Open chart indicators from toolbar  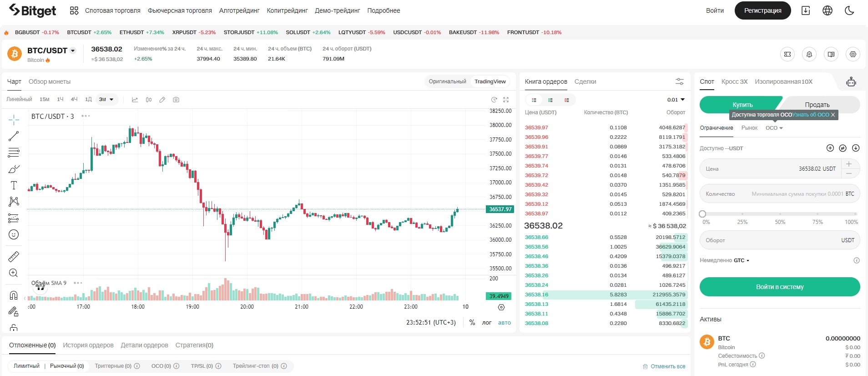point(135,100)
